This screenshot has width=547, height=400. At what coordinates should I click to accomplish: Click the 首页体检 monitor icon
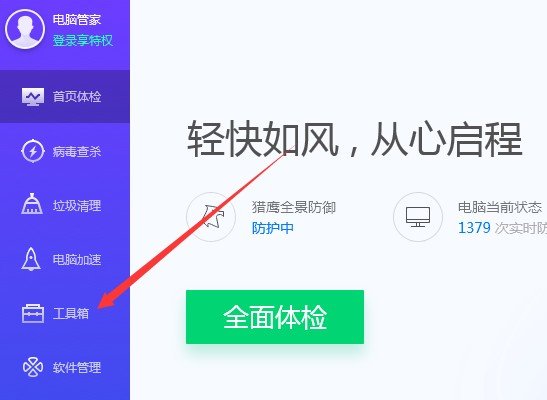coord(33,97)
